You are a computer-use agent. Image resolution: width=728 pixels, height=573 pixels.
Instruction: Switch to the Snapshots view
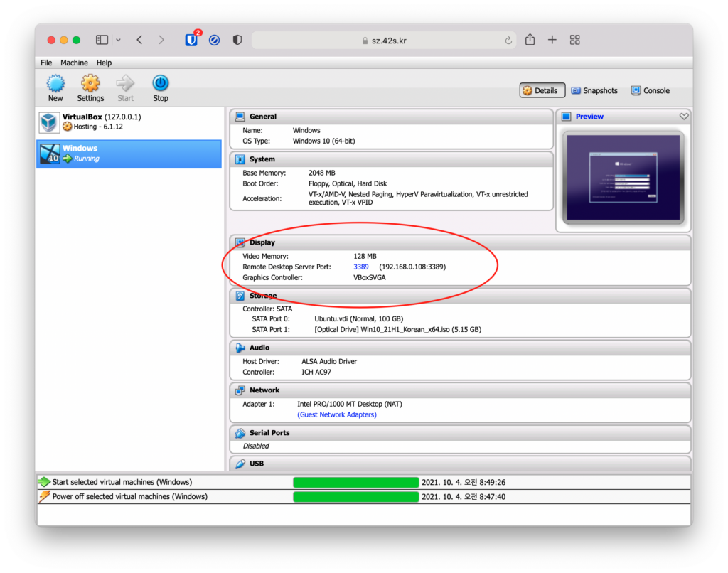coord(594,90)
